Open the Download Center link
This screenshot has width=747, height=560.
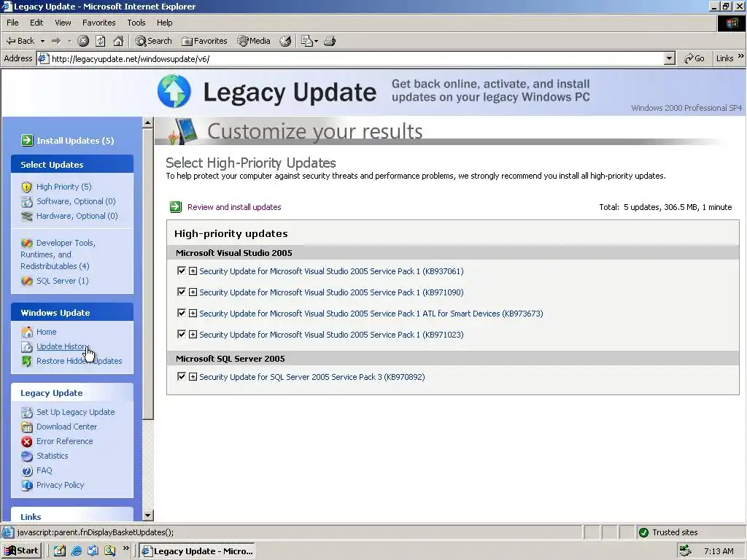[x=66, y=427]
